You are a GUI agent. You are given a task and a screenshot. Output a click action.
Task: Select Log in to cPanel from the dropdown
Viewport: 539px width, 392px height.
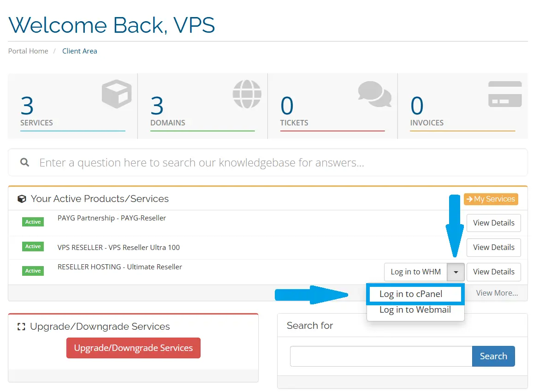coord(415,294)
